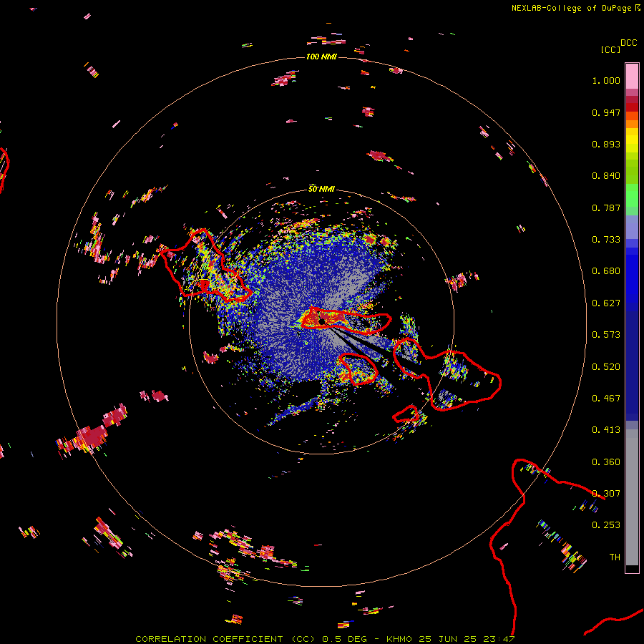Click the 0.360 color scale value
The image size is (644, 644).
606,462
